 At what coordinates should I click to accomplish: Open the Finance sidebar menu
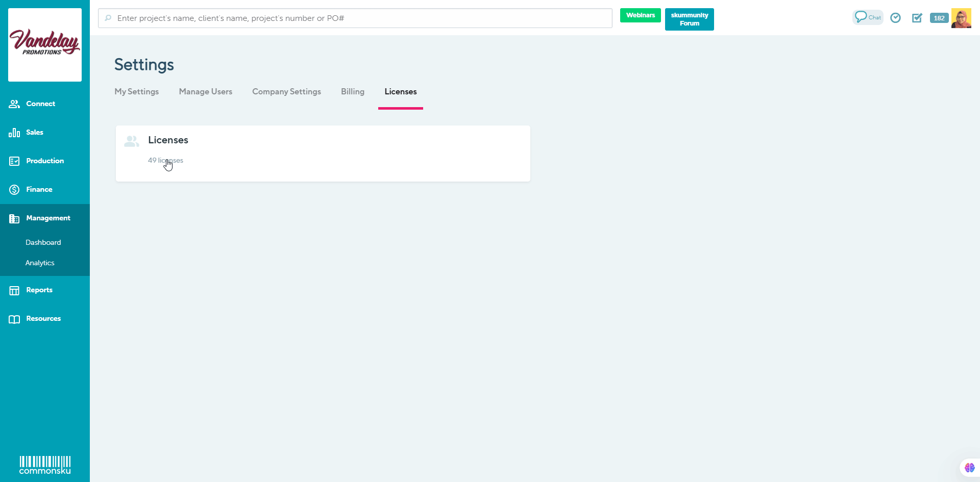39,189
